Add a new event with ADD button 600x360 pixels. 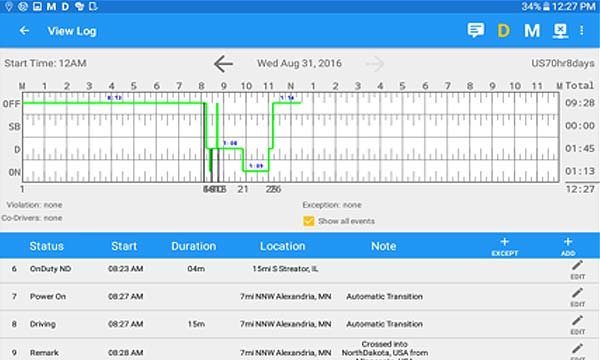tap(568, 246)
